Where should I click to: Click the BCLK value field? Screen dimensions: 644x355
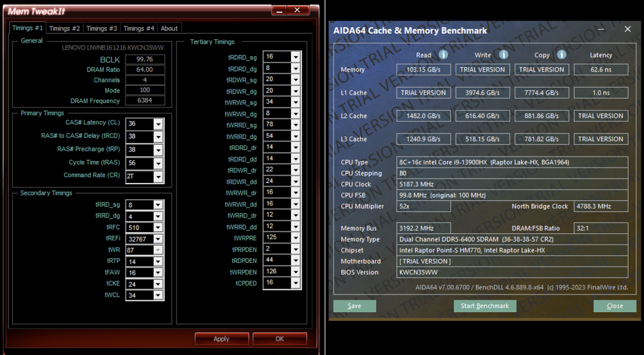[x=145, y=59]
